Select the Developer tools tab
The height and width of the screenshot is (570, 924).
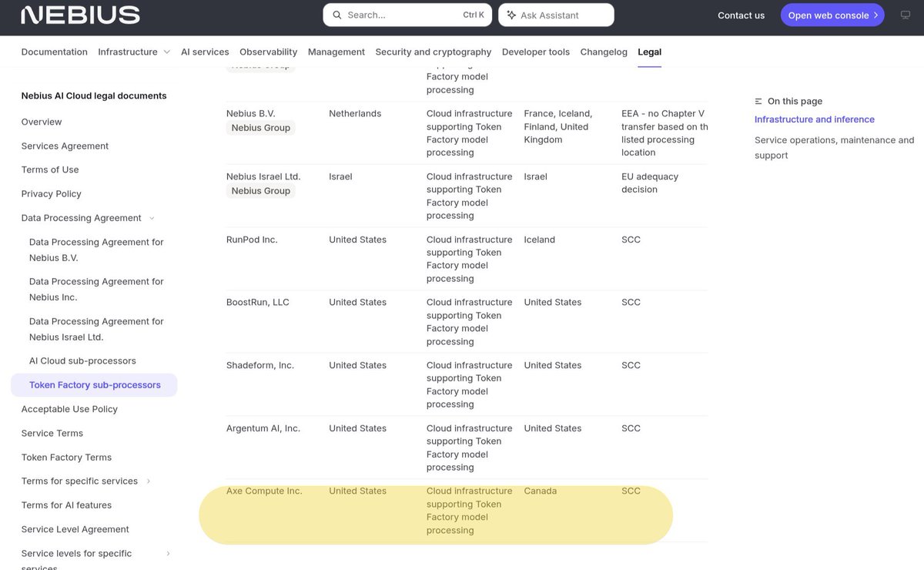pyautogui.click(x=536, y=52)
